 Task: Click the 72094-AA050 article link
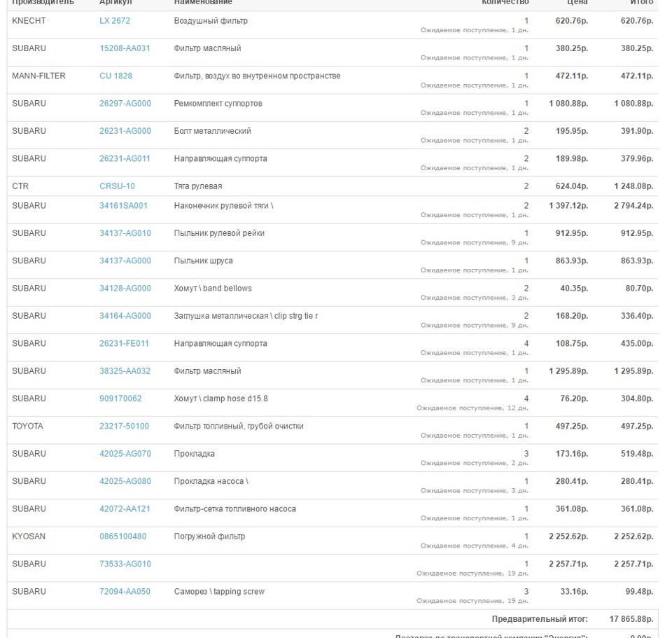[x=125, y=592]
